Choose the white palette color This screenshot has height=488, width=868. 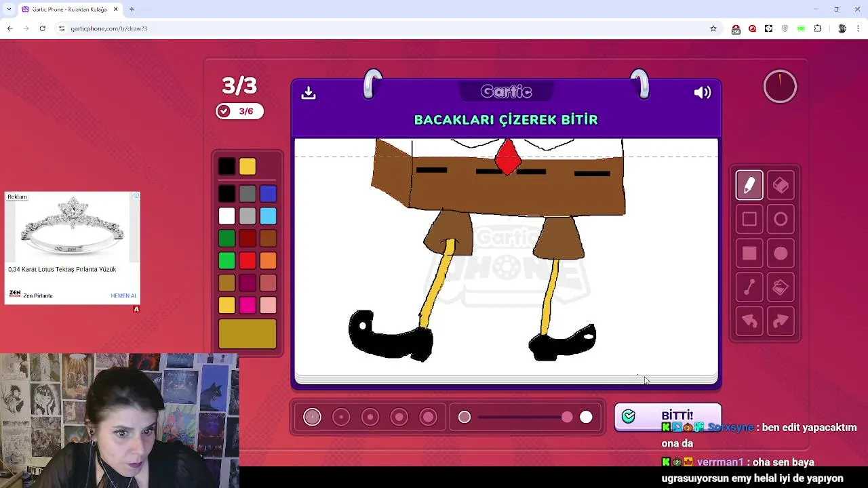[227, 216]
